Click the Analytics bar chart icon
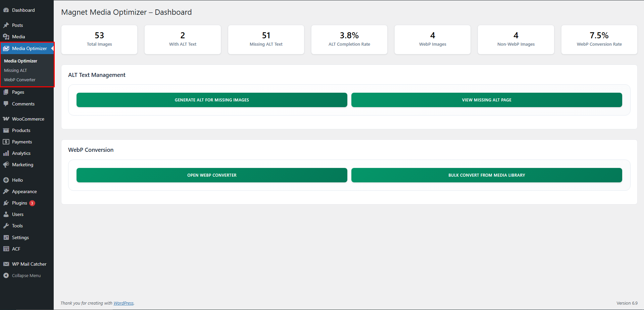Image resolution: width=644 pixels, height=310 pixels. point(6,153)
